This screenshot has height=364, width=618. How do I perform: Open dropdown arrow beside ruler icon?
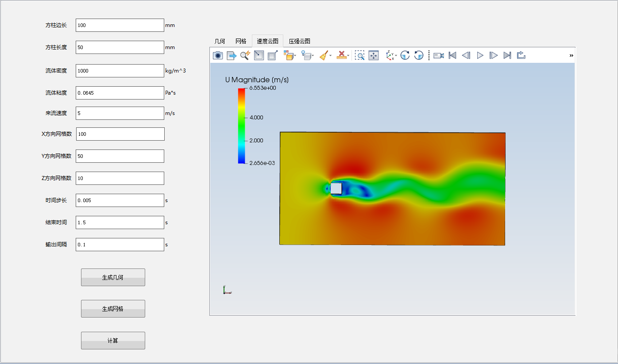(x=348, y=56)
